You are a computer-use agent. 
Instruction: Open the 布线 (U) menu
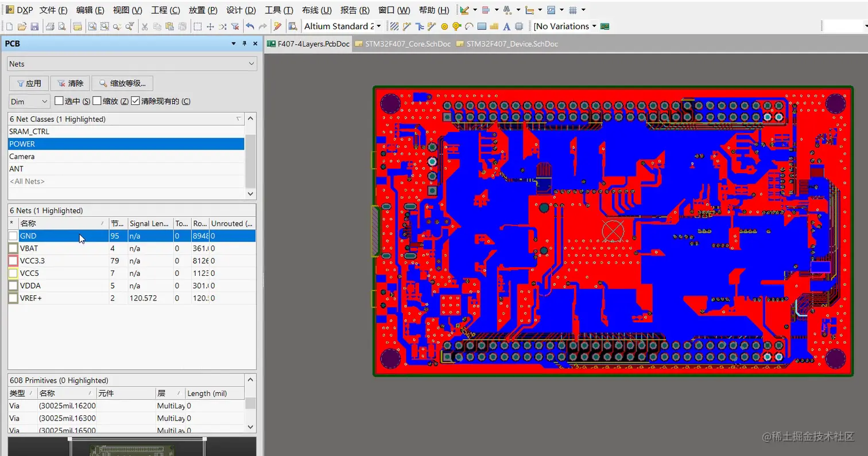coord(317,10)
